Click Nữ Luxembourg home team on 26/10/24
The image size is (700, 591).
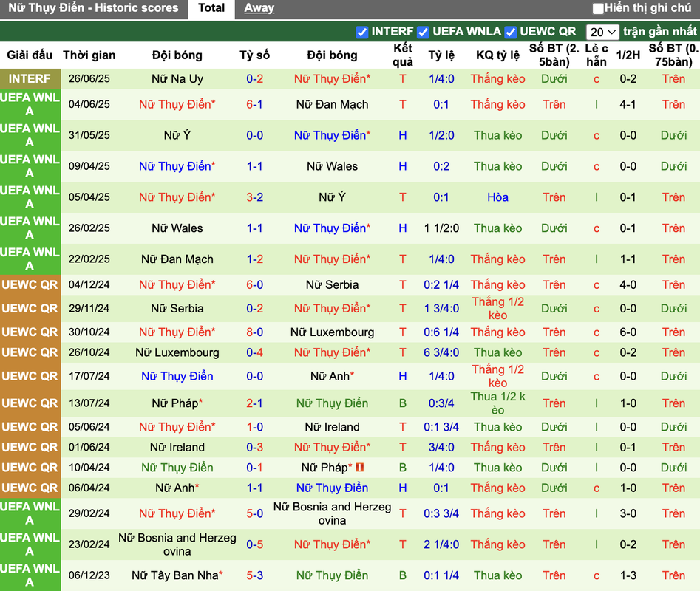pyautogui.click(x=177, y=353)
